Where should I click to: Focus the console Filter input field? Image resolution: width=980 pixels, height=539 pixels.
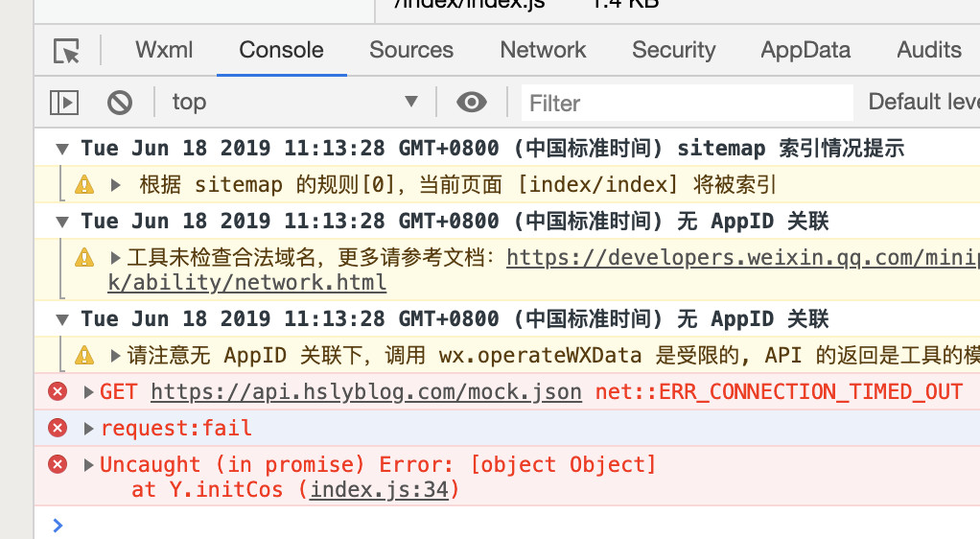(688, 103)
